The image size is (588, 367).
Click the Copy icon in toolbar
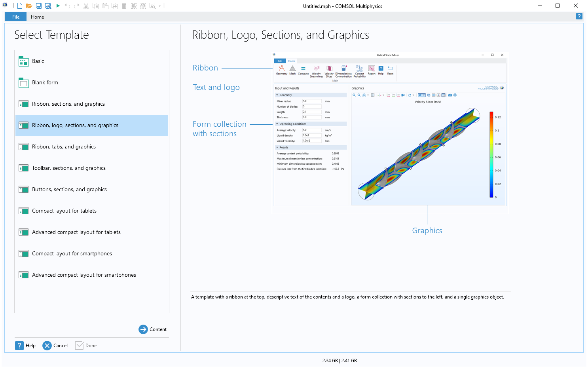pos(96,6)
